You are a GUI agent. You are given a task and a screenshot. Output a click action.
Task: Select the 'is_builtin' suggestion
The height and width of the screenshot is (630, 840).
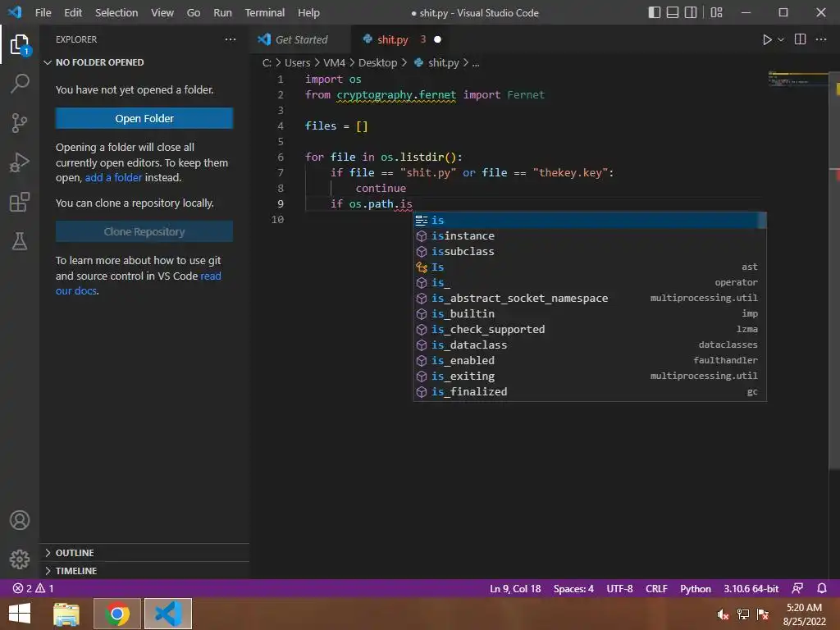point(589,314)
